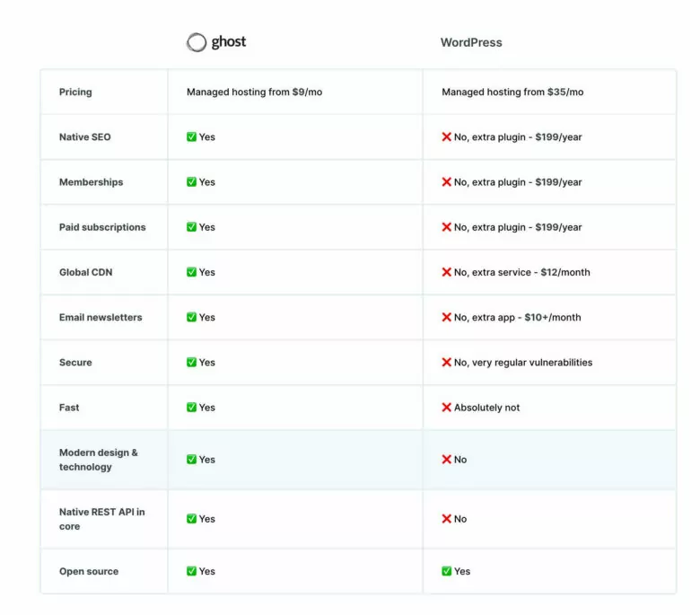Click green checkmark in Fast row
The height and width of the screenshot is (615, 700).
coord(191,408)
